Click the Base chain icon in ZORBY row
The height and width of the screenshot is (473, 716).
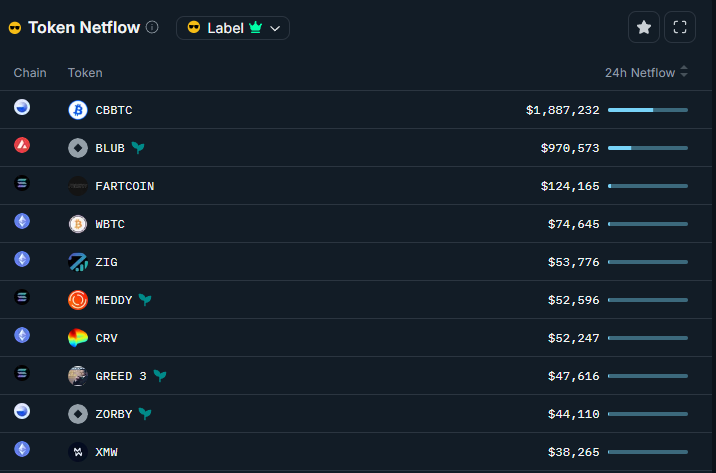click(22, 411)
